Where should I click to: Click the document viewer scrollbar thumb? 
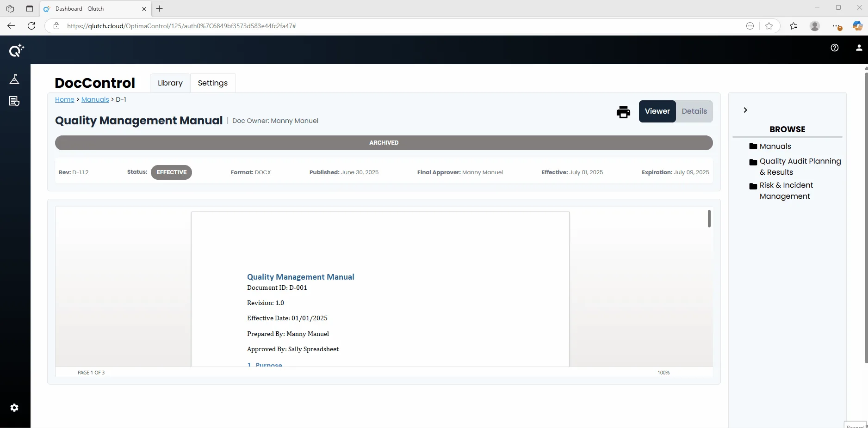point(709,219)
